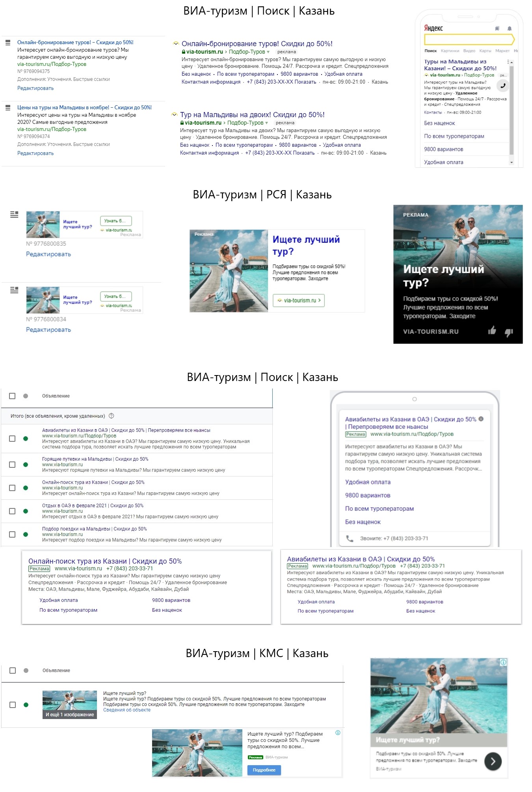Click the green status dot for 'Отдых в ОАЭ в феврале 2021'

26,511
